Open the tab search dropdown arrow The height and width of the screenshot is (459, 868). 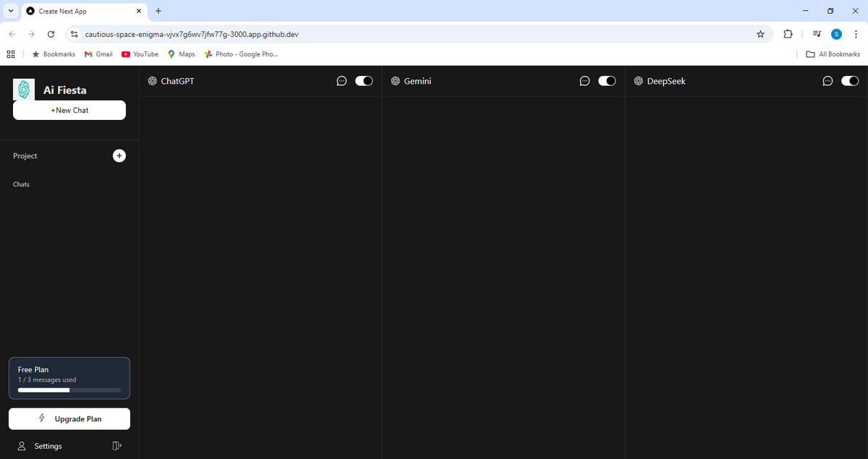click(11, 11)
